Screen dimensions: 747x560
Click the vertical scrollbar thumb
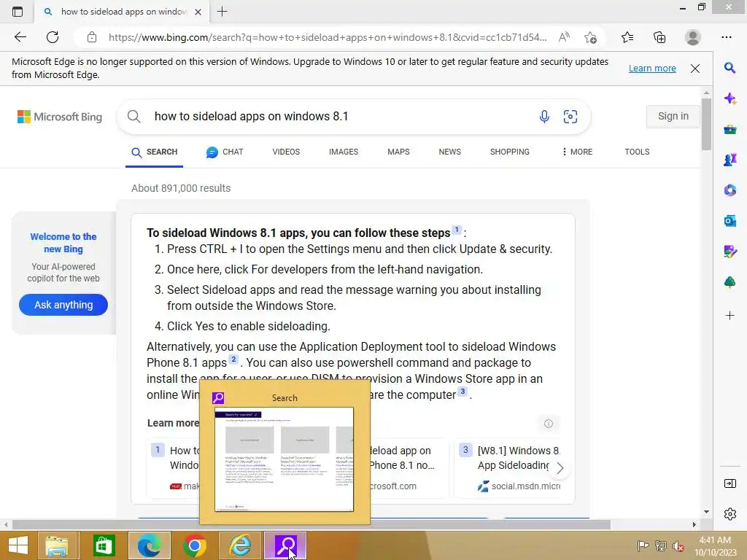click(x=706, y=124)
